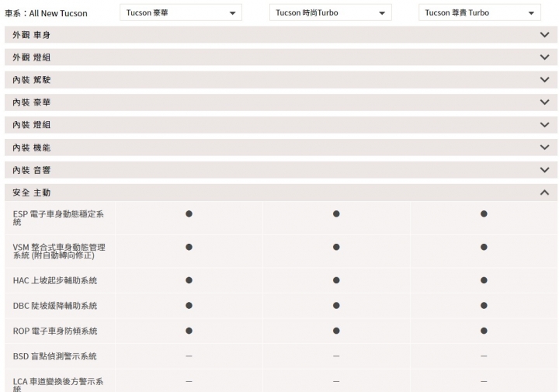
Task: Click ROP dot under Tucson 尊貴 Turbo column
Action: 484,331
